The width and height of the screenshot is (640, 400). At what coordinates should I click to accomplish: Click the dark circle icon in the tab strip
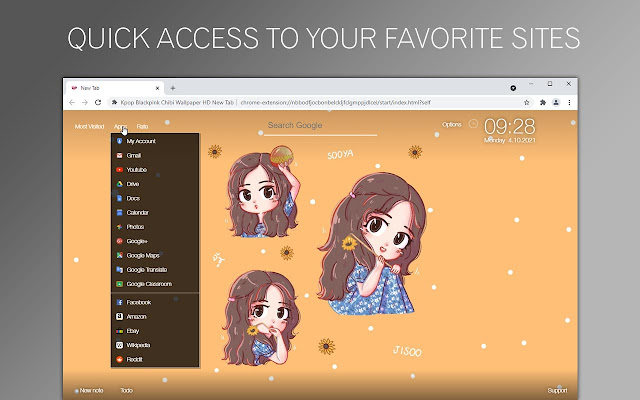tap(513, 88)
